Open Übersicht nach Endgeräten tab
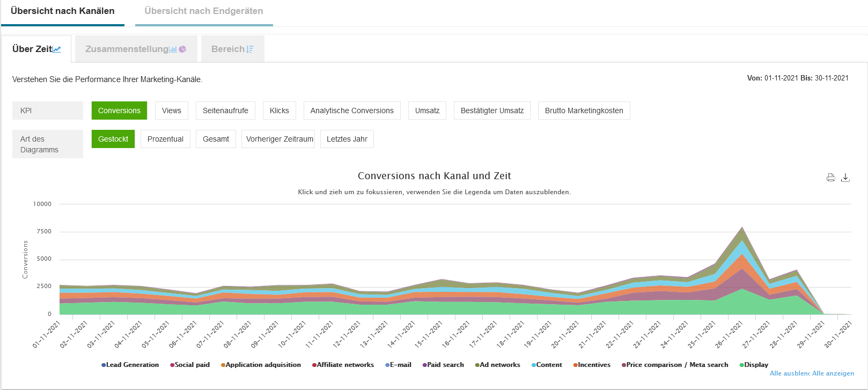 tap(204, 11)
